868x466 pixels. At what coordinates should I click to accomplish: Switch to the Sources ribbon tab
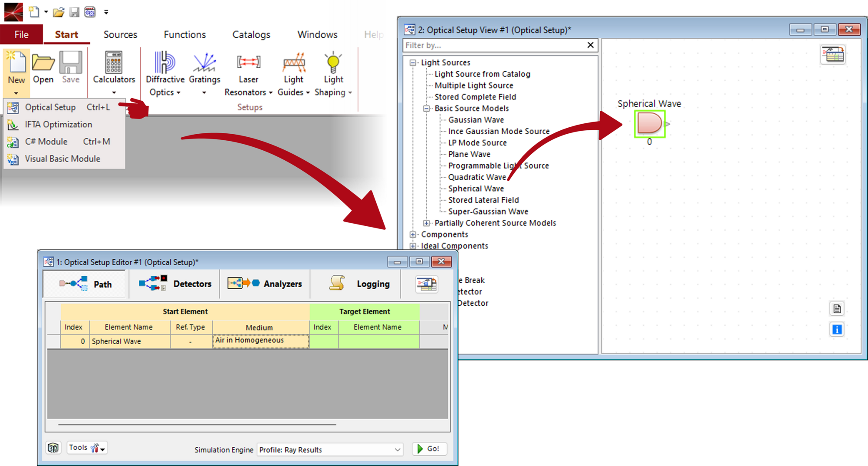pyautogui.click(x=120, y=34)
